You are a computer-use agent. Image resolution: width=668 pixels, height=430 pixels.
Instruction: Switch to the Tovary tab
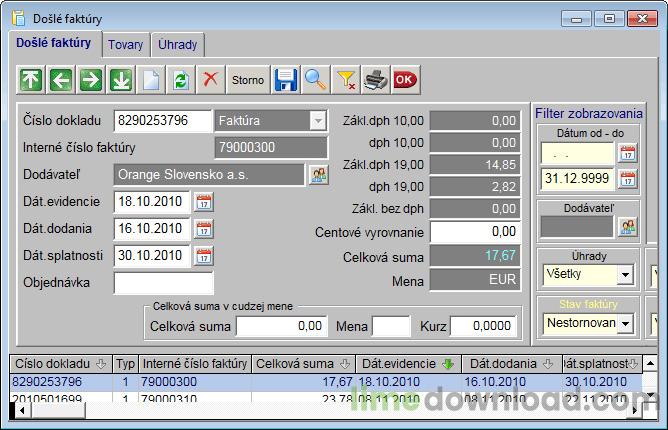click(126, 45)
